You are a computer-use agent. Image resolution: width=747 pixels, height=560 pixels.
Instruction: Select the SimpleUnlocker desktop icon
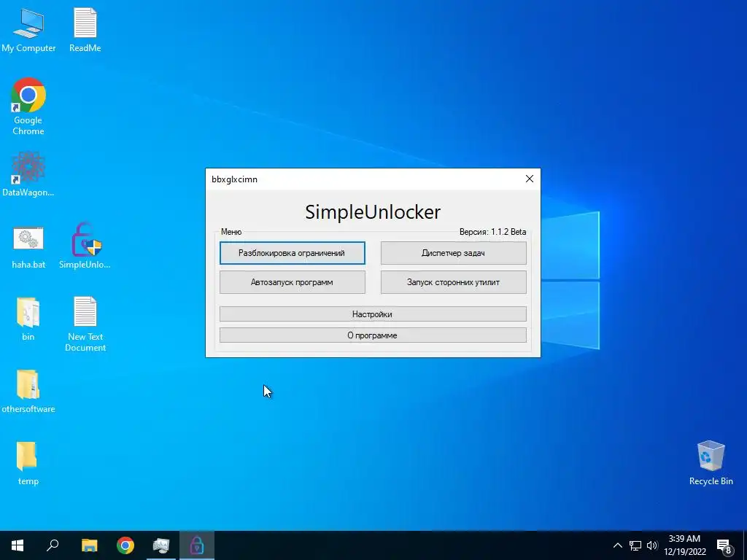(x=85, y=246)
